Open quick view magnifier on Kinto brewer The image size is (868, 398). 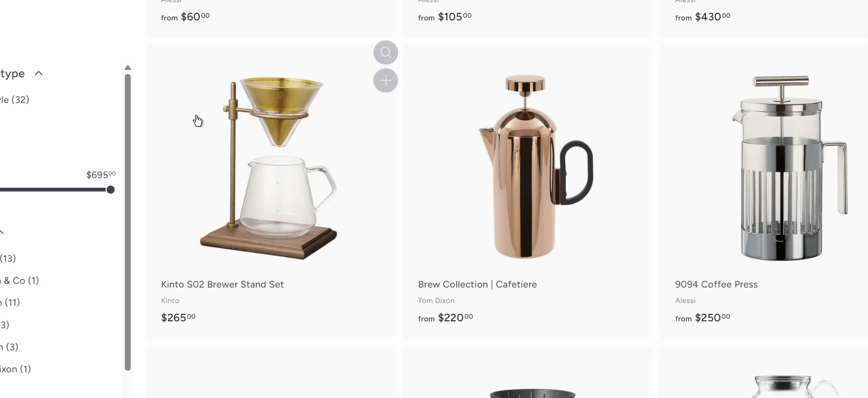[386, 53]
